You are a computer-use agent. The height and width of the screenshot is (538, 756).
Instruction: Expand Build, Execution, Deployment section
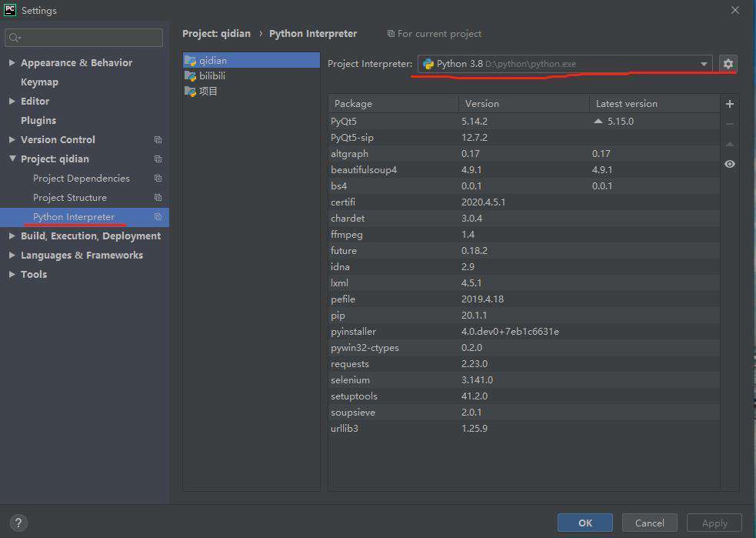[x=12, y=236]
